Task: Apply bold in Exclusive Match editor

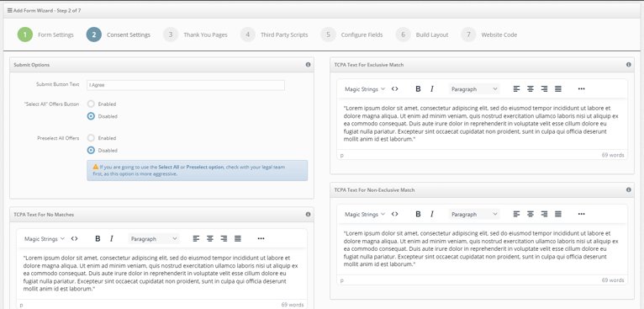Action: (418, 88)
